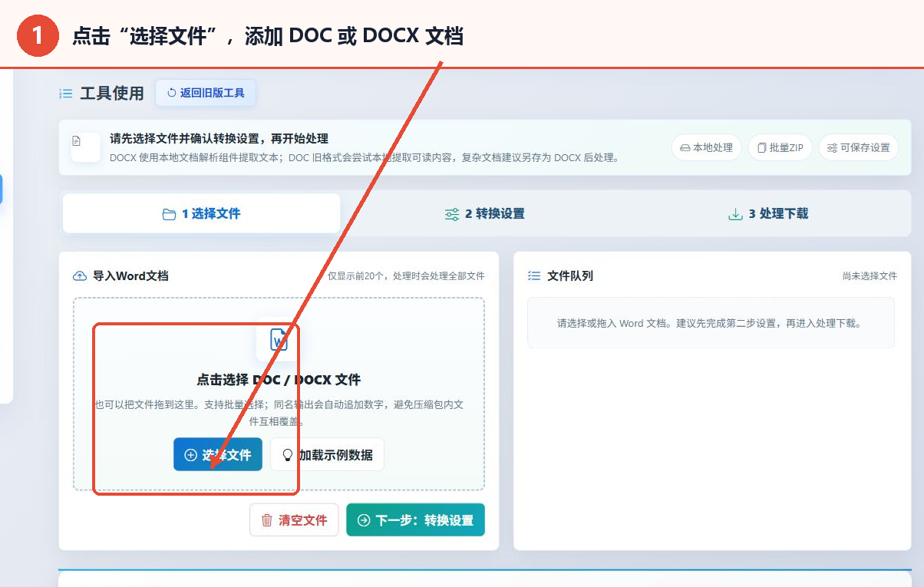This screenshot has width=924, height=587.
Task: Click the 清空文件 button
Action: click(x=294, y=519)
